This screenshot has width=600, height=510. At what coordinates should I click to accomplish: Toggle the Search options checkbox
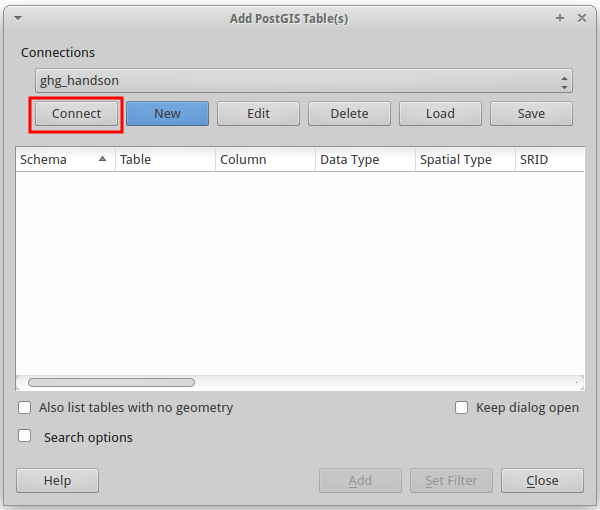click(24, 436)
